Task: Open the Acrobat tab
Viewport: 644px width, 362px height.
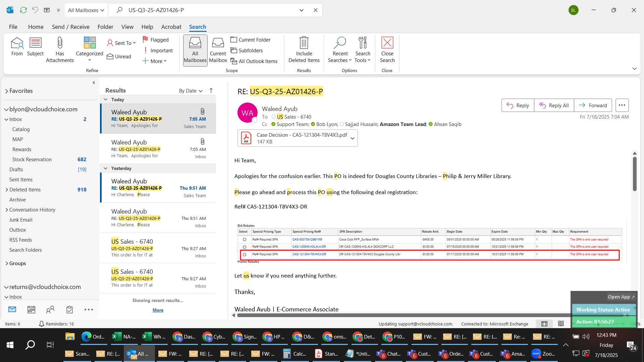Action: point(171,27)
